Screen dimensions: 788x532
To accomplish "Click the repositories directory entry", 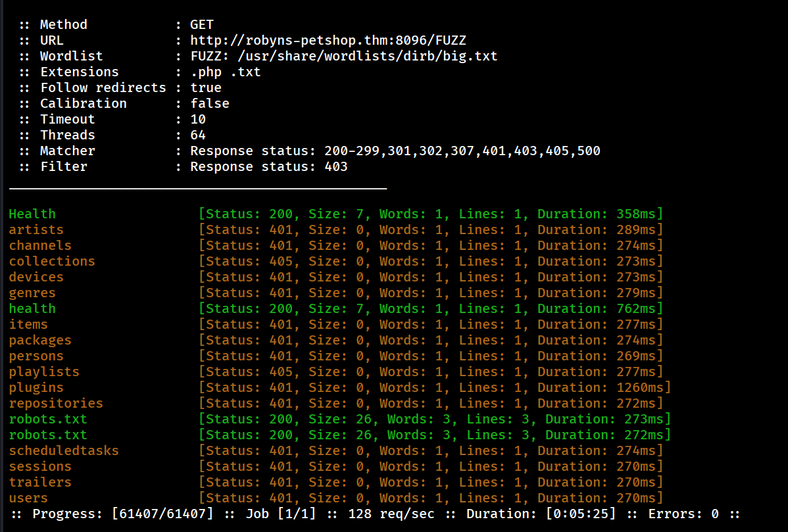I will coord(56,403).
